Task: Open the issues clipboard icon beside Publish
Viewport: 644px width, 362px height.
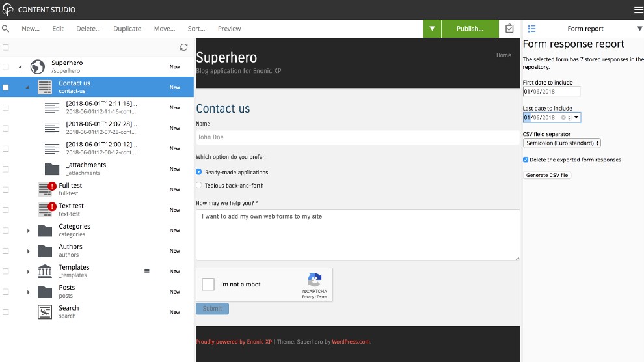Action: (x=509, y=29)
